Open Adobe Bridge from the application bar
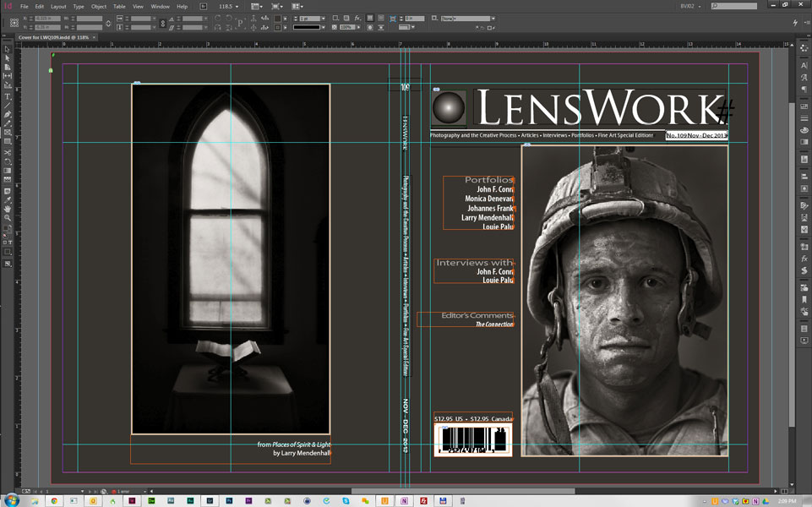 (x=203, y=6)
